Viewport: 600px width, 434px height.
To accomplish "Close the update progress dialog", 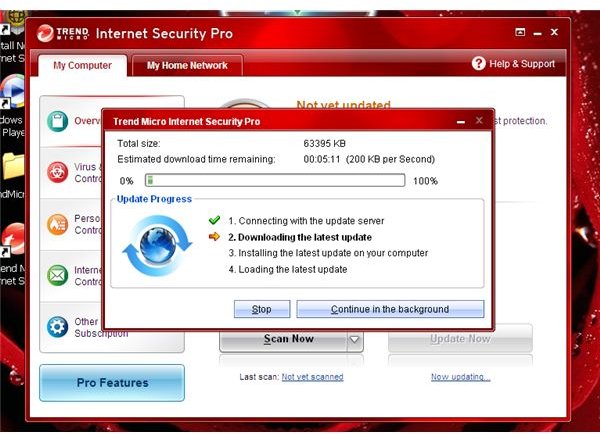I will pos(479,121).
